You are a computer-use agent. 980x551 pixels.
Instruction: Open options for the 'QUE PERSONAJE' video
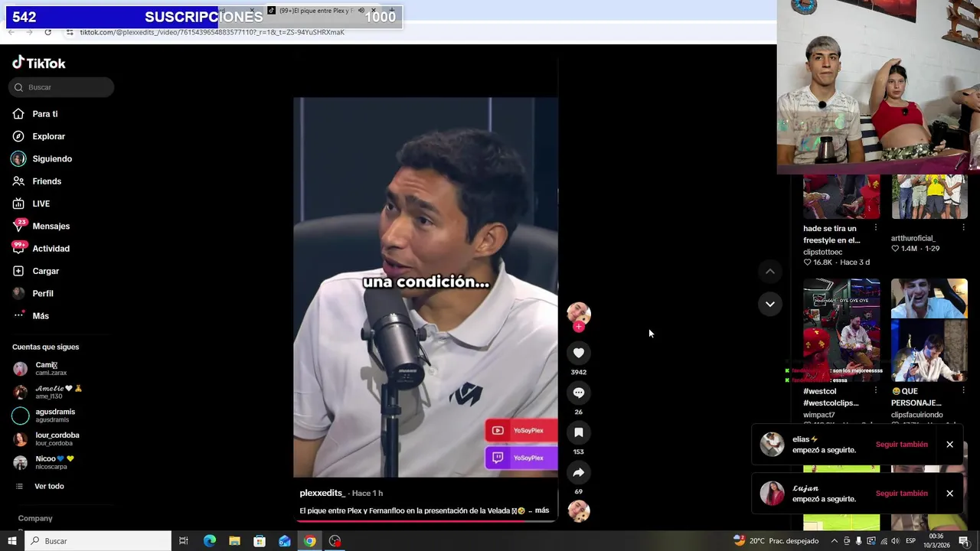(963, 391)
